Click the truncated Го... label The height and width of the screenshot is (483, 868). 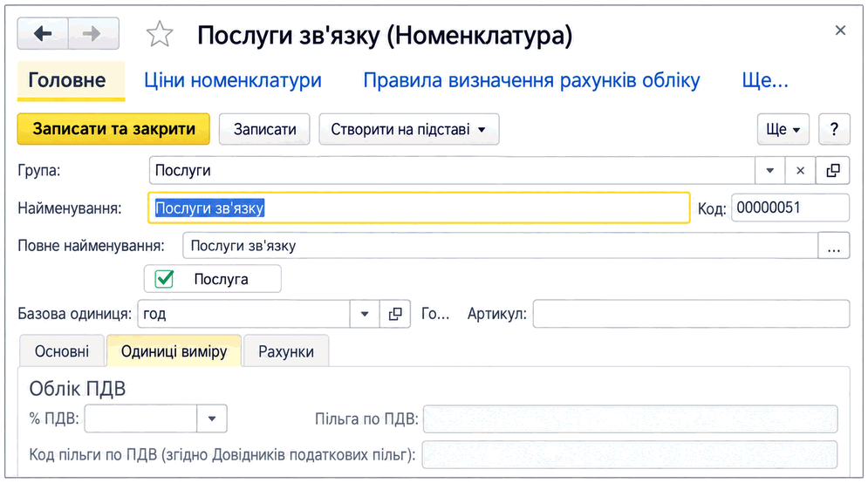[435, 314]
